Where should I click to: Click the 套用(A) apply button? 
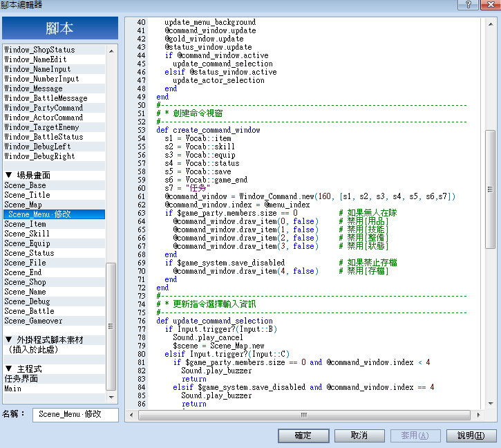tap(415, 436)
